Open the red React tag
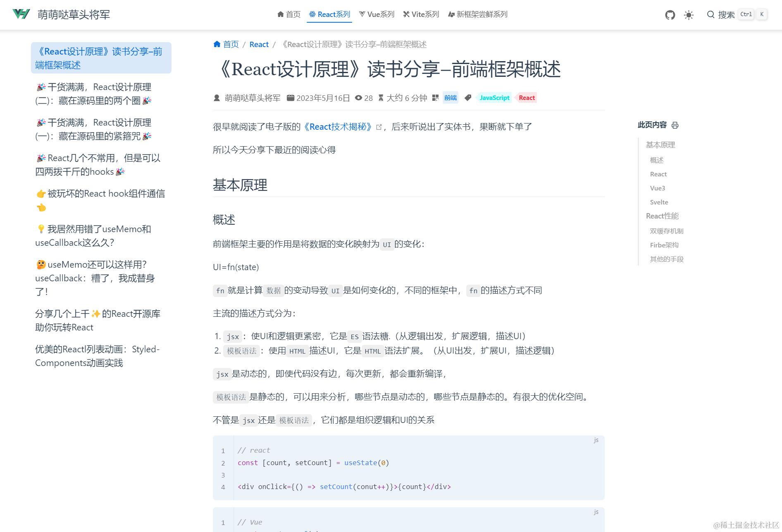This screenshot has height=532, width=782. pyautogui.click(x=527, y=98)
